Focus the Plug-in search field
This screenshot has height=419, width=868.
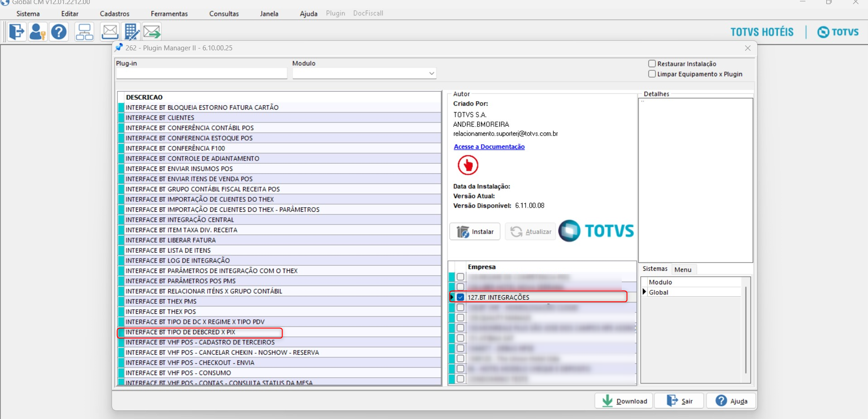coord(202,73)
